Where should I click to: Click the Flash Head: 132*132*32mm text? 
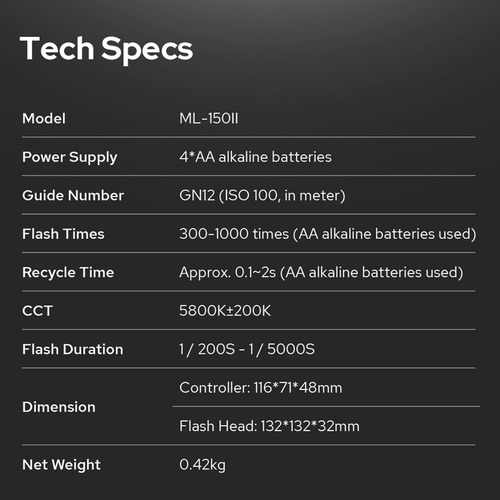tap(269, 426)
